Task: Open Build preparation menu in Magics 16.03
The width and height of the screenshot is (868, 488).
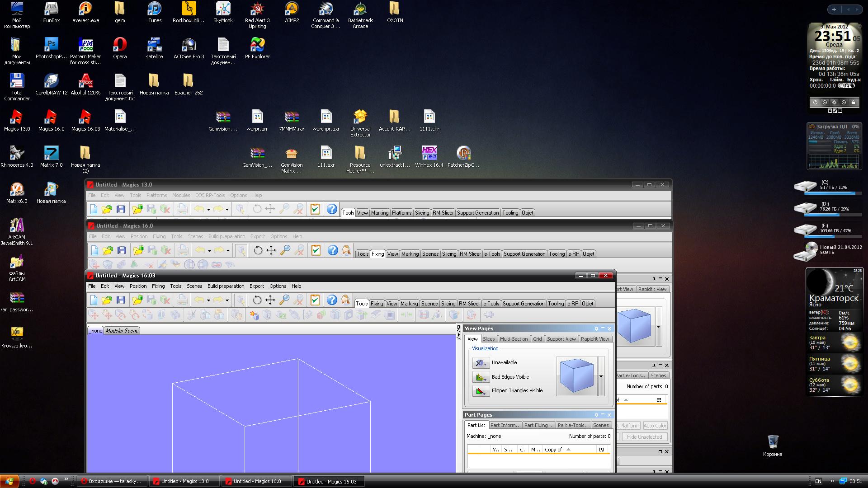Action: [x=226, y=286]
